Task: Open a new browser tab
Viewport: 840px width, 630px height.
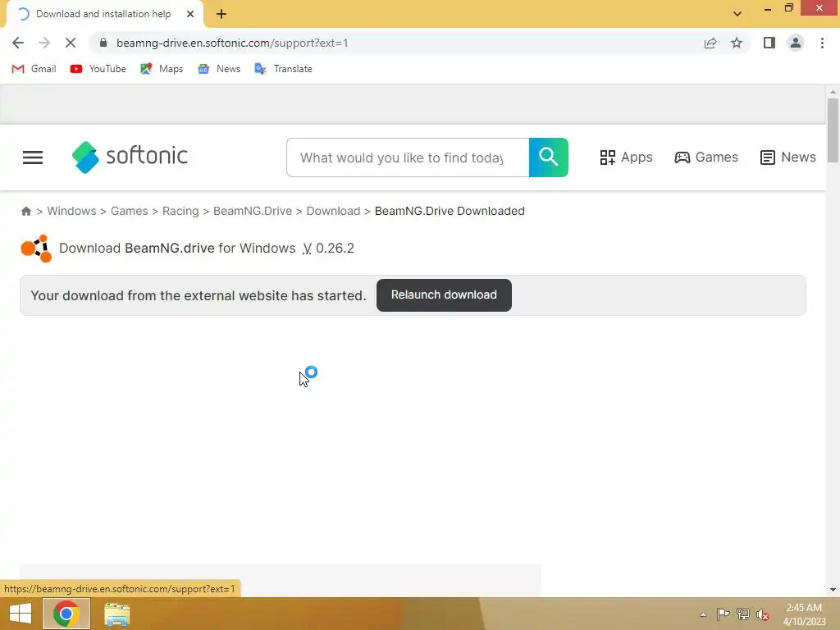Action: pos(221,14)
